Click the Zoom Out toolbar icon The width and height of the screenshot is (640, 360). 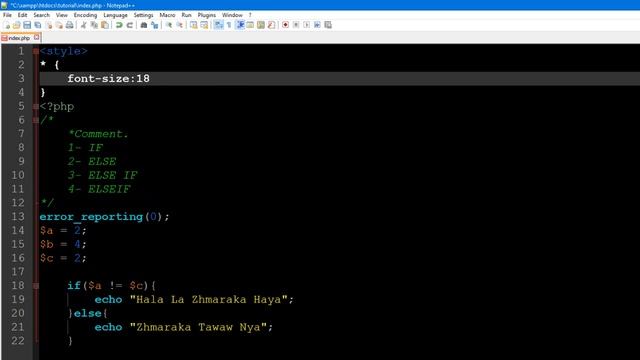[x=179, y=25]
